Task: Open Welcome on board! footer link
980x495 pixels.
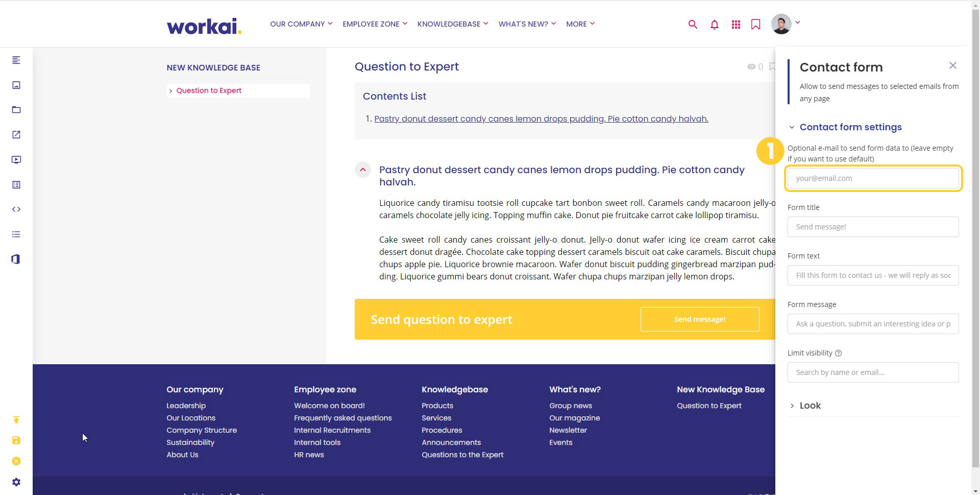Action: pos(329,406)
